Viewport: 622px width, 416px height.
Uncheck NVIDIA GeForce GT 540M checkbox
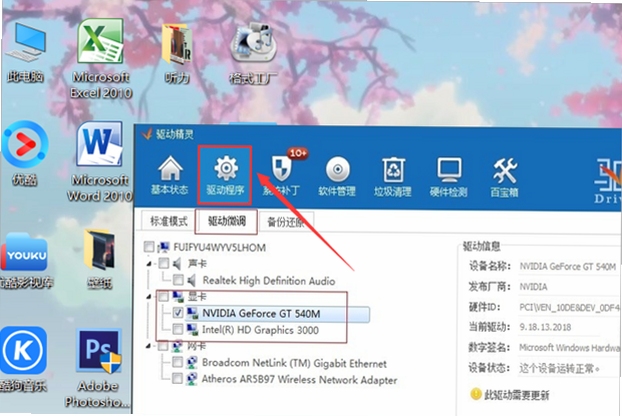tap(178, 312)
